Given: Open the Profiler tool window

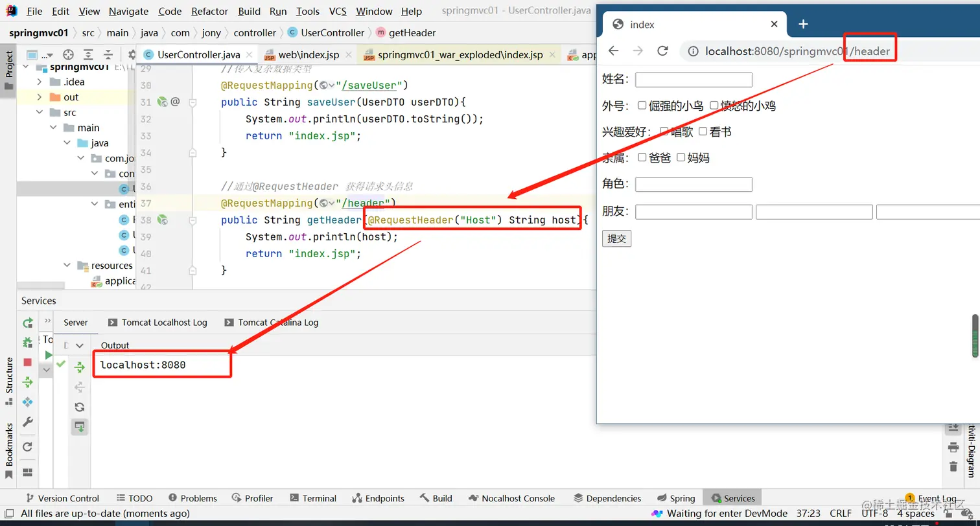Looking at the screenshot, I should [x=252, y=498].
